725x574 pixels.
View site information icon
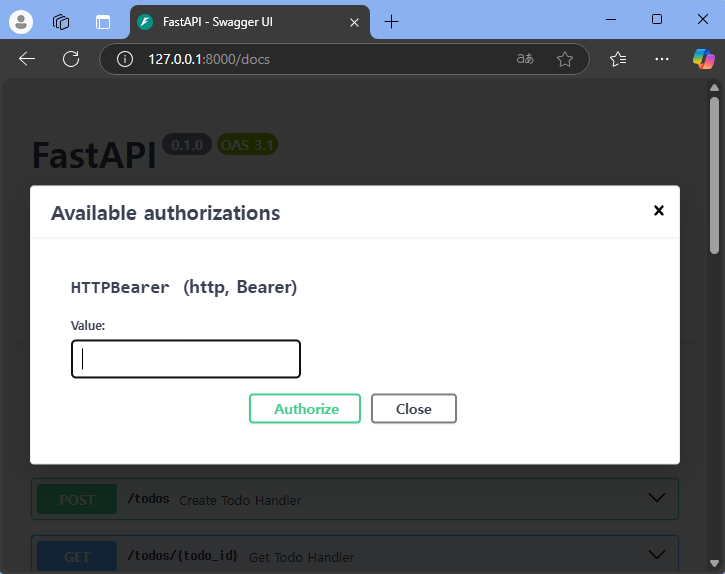coord(124,59)
